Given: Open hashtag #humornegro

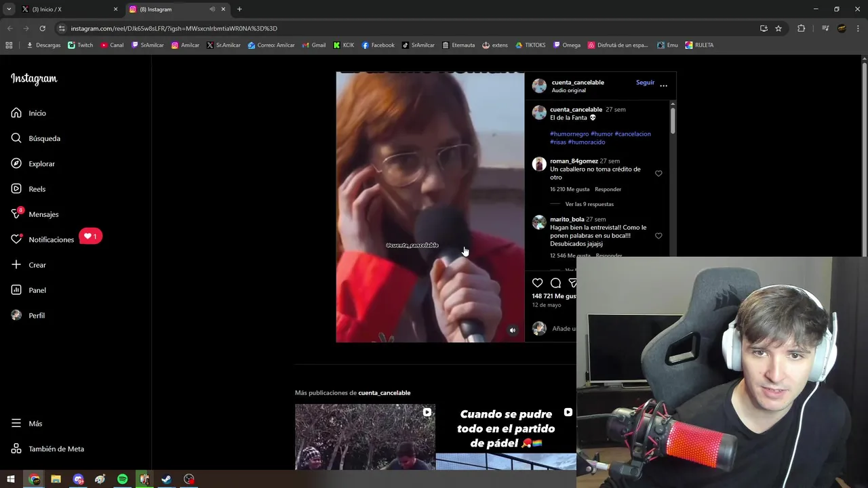Looking at the screenshot, I should tap(569, 134).
